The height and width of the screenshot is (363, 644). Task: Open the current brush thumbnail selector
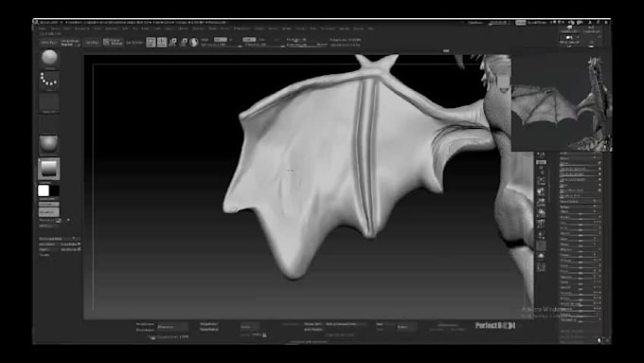click(49, 58)
